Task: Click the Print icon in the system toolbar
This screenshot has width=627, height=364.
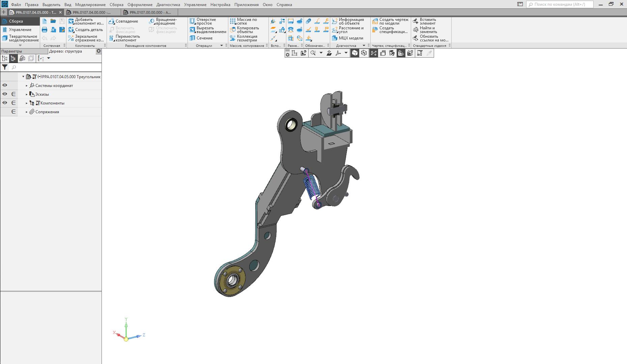Action: [x=45, y=30]
